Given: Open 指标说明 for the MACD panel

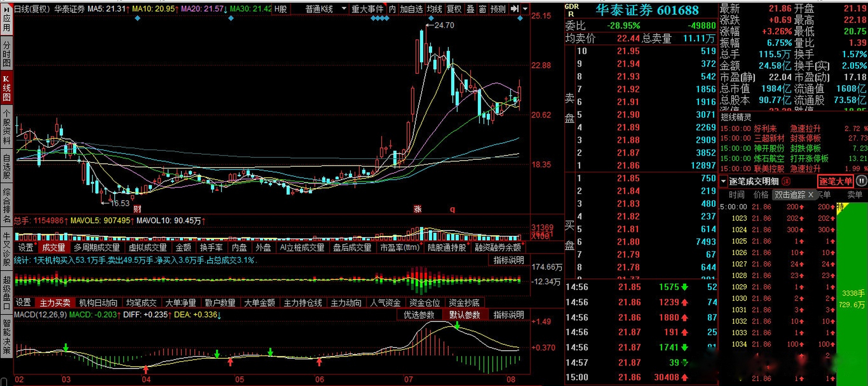Looking at the screenshot, I should [x=509, y=315].
